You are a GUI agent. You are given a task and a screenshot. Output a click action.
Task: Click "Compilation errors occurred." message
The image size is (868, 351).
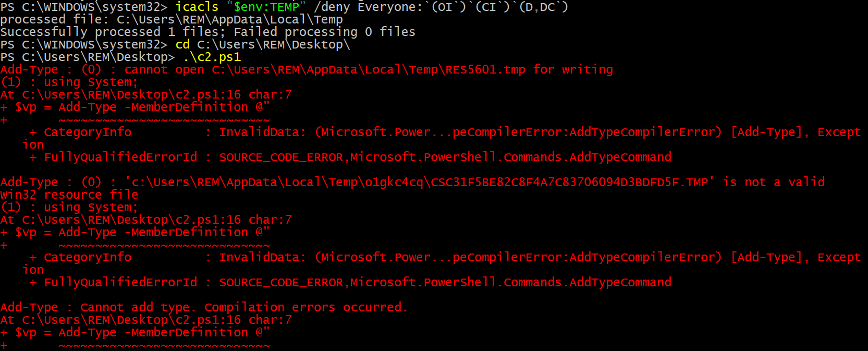pos(305,308)
